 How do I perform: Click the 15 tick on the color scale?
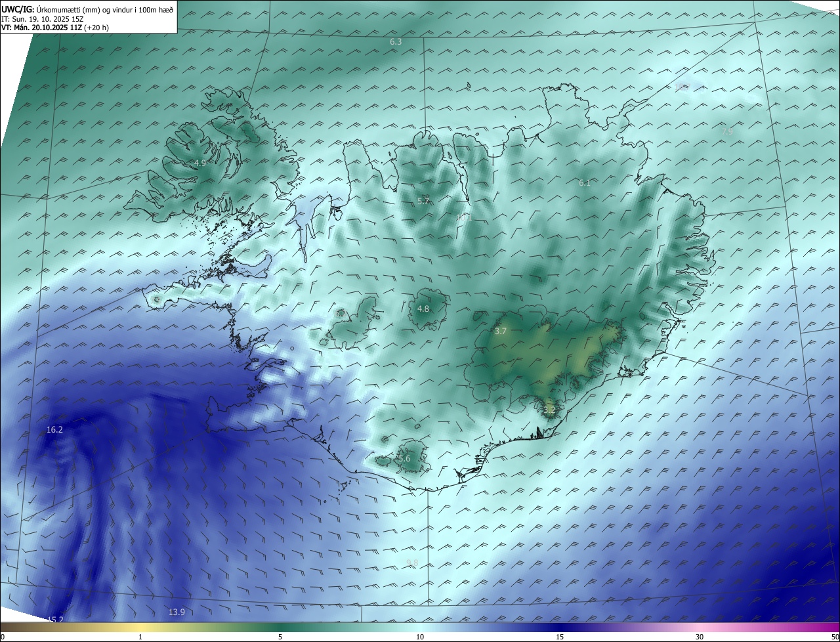point(560,637)
